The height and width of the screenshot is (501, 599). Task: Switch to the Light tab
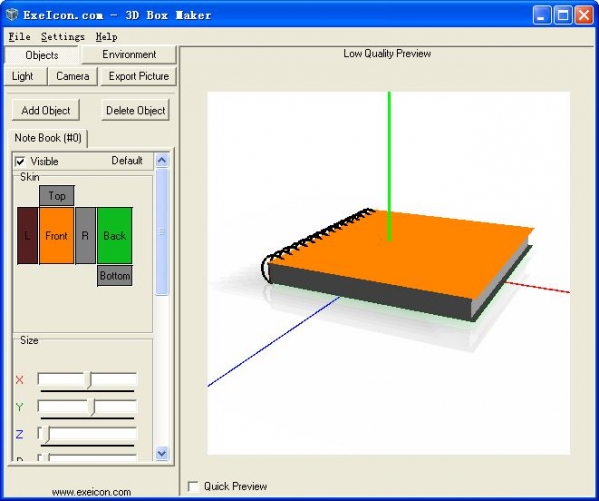tap(25, 76)
